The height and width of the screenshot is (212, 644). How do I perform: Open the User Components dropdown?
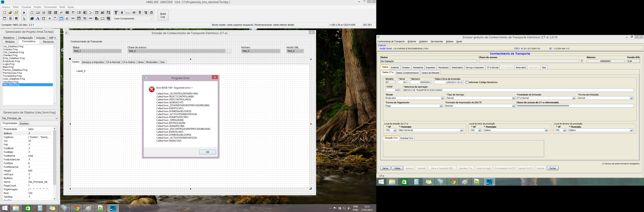pos(151,18)
